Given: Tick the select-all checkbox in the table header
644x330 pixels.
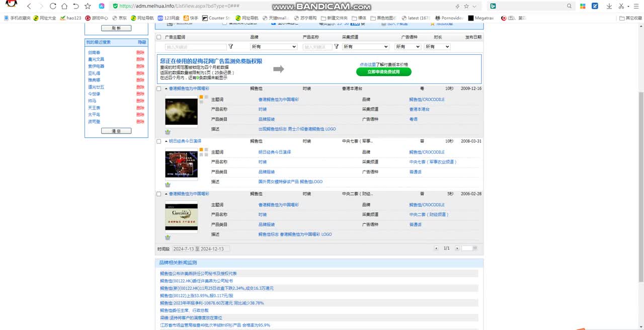Looking at the screenshot, I should [x=159, y=37].
